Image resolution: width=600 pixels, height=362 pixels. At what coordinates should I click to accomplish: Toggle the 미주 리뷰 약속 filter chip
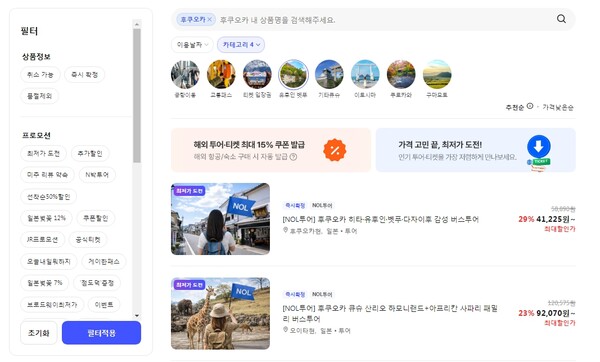coord(47,175)
